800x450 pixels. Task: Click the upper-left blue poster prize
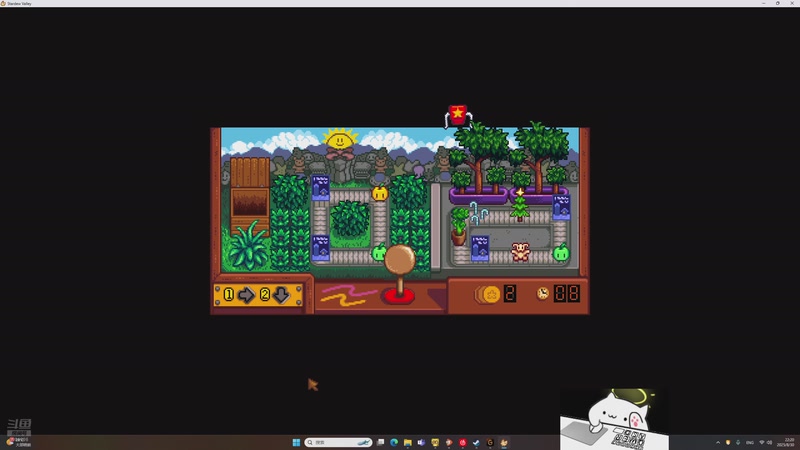coord(320,188)
